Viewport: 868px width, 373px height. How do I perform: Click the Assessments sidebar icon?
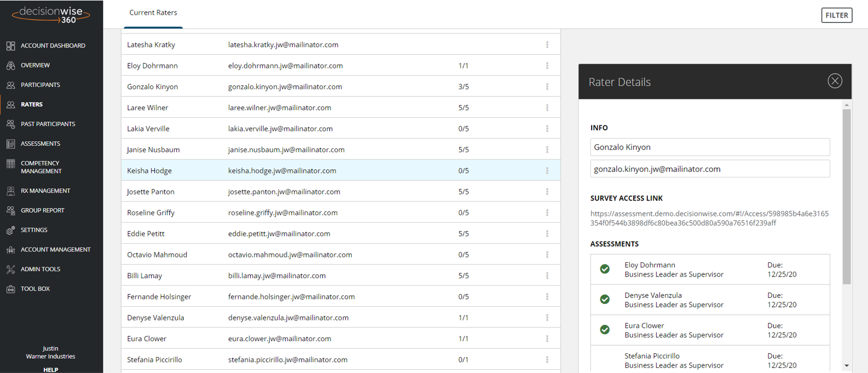(10, 144)
